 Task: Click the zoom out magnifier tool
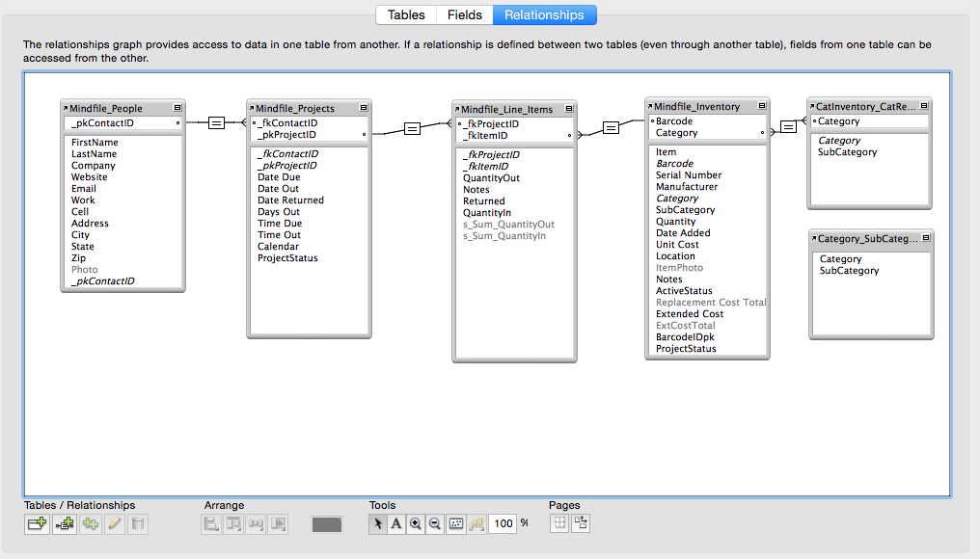coord(435,523)
